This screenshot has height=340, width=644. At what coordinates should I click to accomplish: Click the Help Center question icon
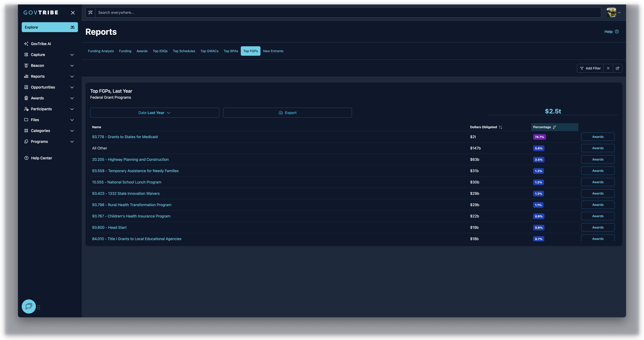click(x=26, y=158)
